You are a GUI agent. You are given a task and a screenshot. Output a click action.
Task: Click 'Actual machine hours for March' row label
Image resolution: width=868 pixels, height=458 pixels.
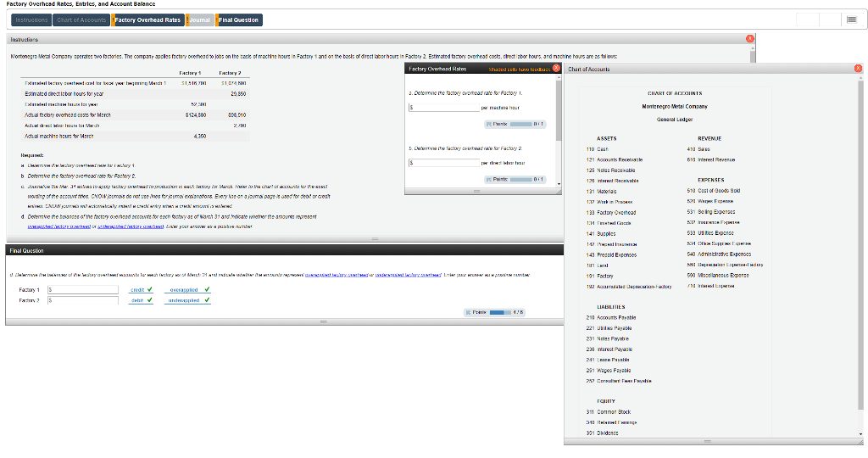[x=59, y=137]
